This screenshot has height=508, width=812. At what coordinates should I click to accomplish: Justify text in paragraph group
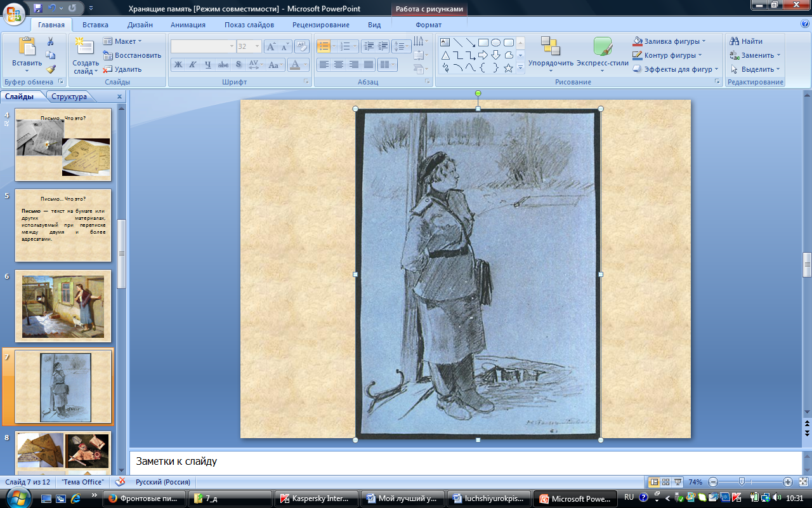click(x=368, y=65)
